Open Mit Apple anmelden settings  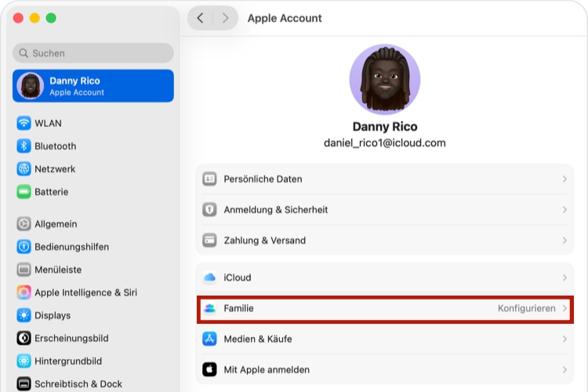[x=385, y=370]
